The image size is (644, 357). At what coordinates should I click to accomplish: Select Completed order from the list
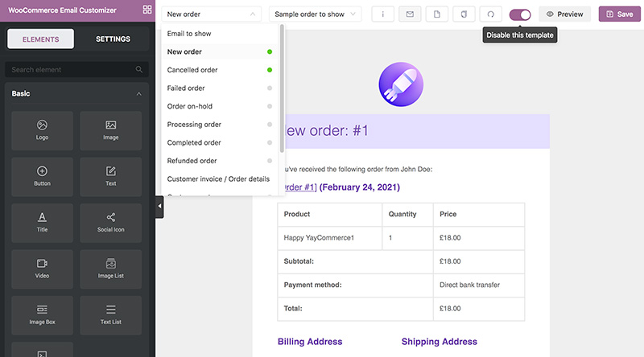coord(220,142)
